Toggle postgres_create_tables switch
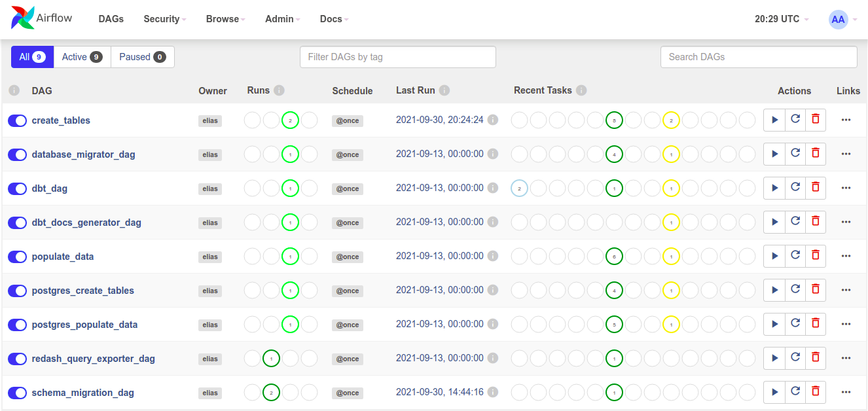This screenshot has width=868, height=411. (17, 291)
